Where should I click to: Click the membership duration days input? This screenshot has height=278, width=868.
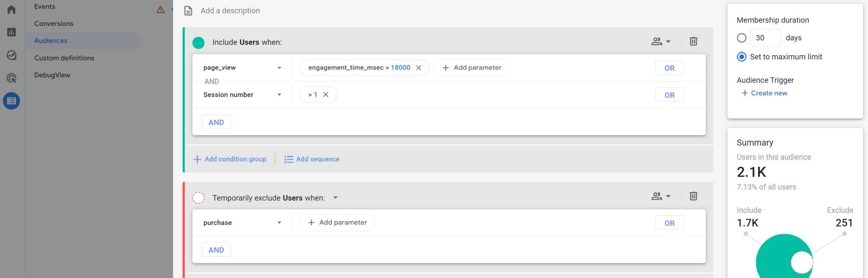765,38
